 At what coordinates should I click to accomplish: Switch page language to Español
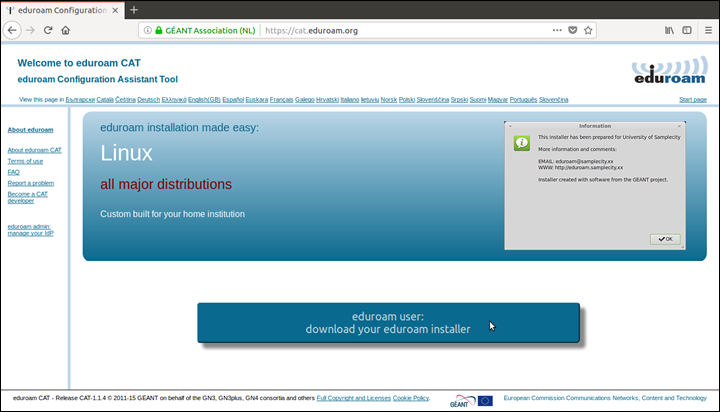(x=233, y=100)
